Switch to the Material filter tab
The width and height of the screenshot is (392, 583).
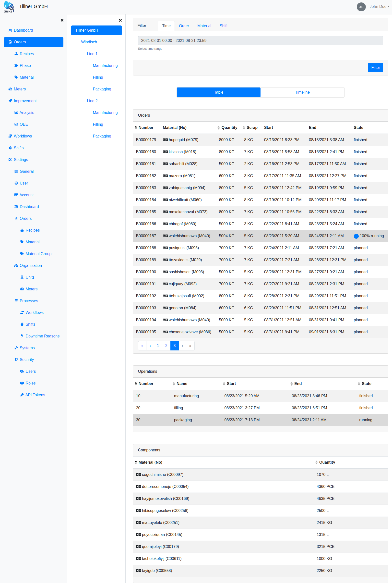point(204,26)
